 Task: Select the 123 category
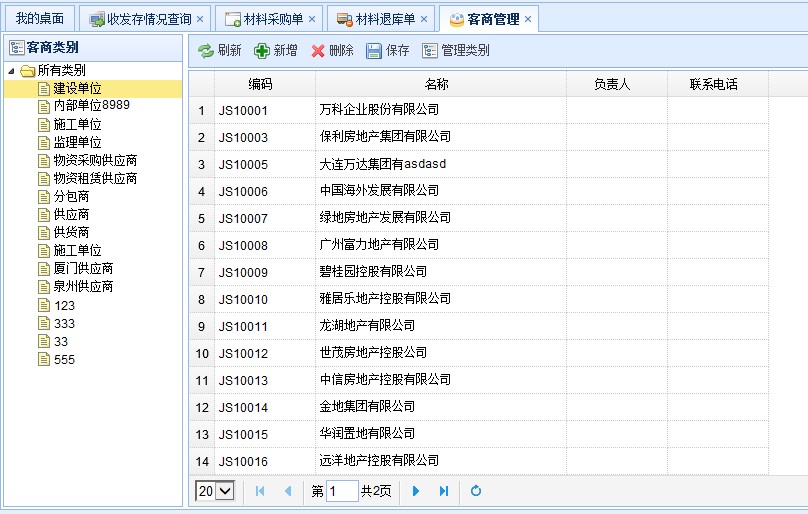tap(64, 306)
